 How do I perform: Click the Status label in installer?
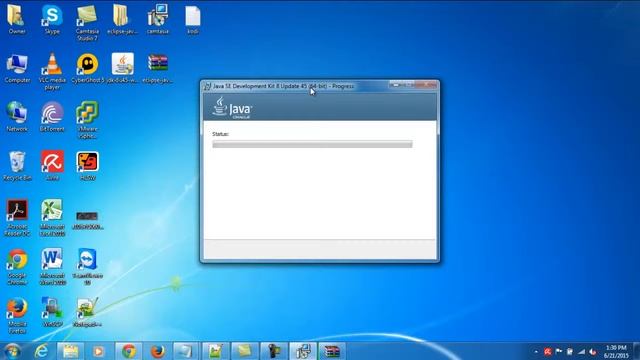coord(220,134)
